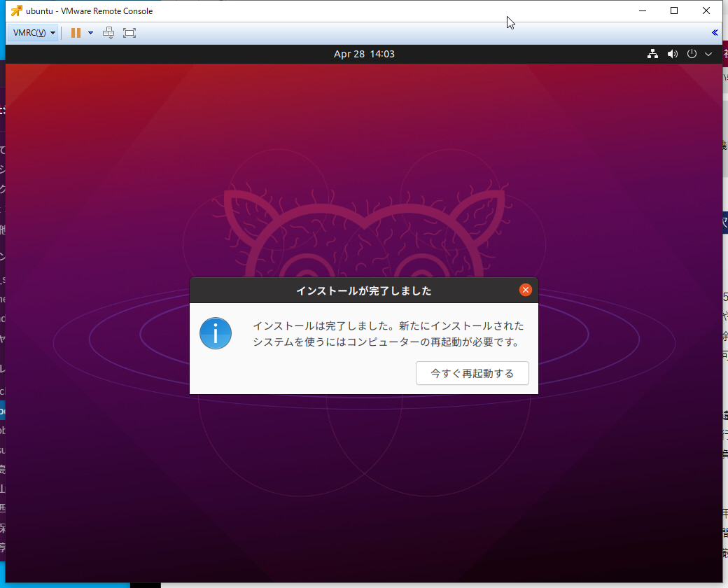Click the blue info icon in the dialog

pos(216,333)
